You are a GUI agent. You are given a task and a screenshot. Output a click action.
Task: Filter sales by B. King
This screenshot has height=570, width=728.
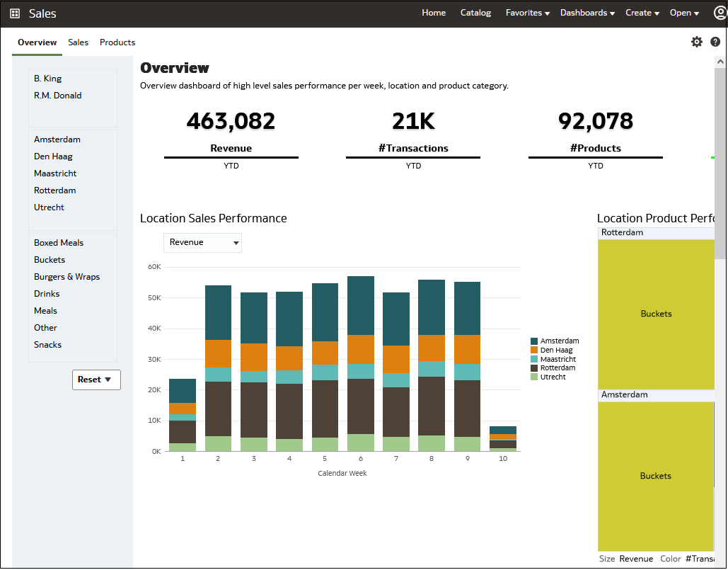click(x=47, y=78)
